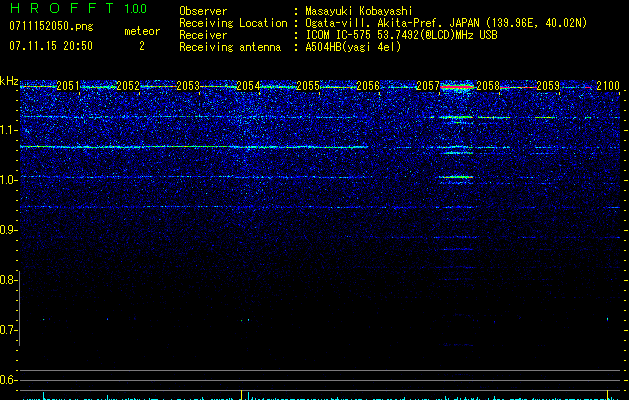629x400 pixels.
Task: Click version number 1.0.0
Action: [135, 8]
